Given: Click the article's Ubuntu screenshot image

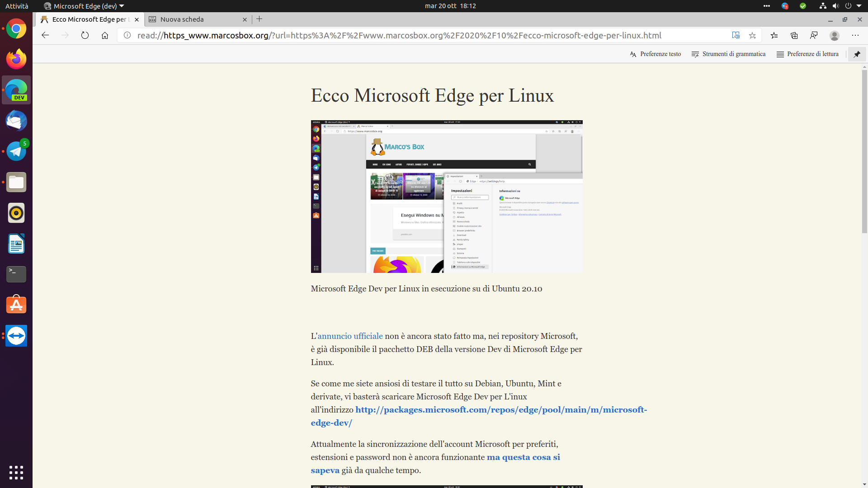Looking at the screenshot, I should click(x=446, y=197).
